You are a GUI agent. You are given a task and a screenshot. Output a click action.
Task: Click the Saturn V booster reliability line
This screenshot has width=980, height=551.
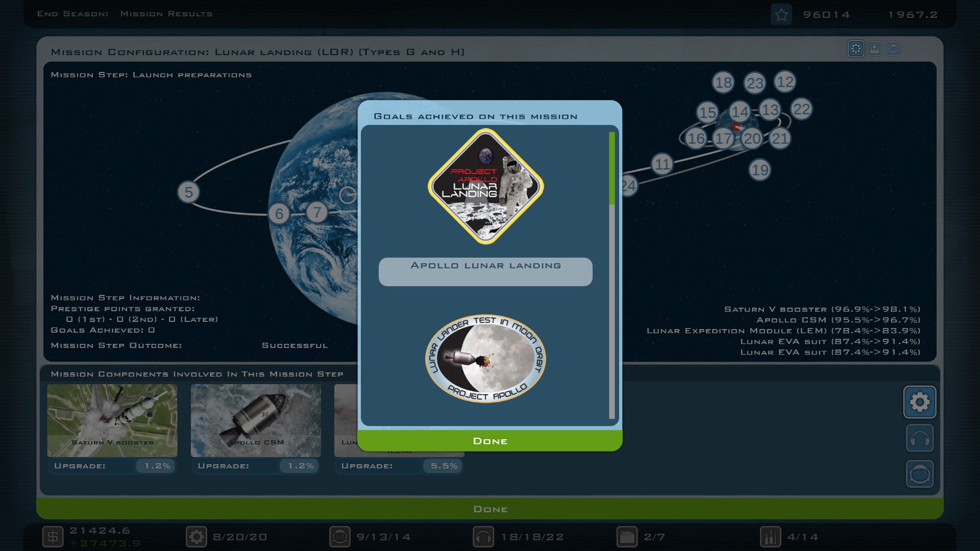click(822, 309)
